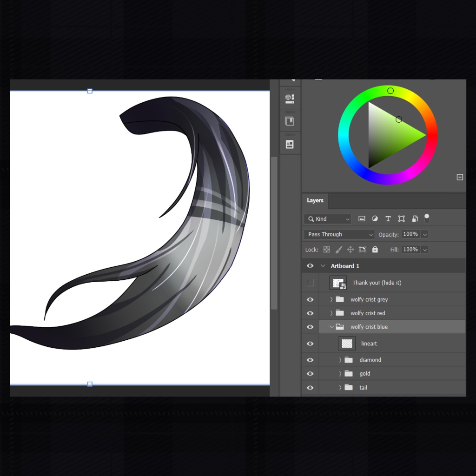Expand the wolfy crist red group
Screen dimensions: 476x476
pos(331,313)
